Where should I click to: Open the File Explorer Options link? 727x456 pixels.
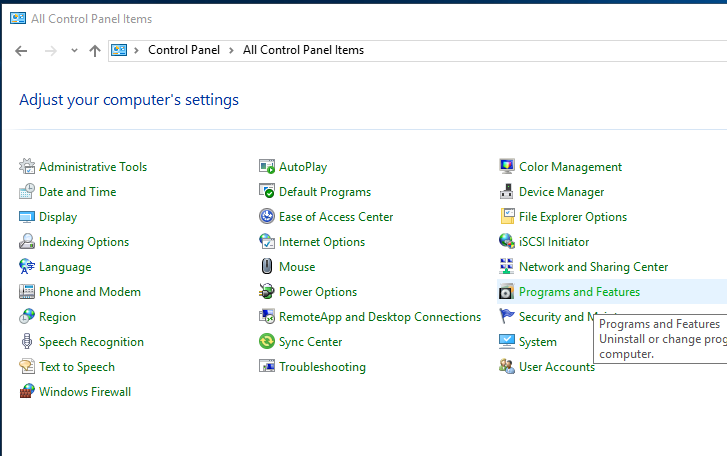(x=573, y=217)
